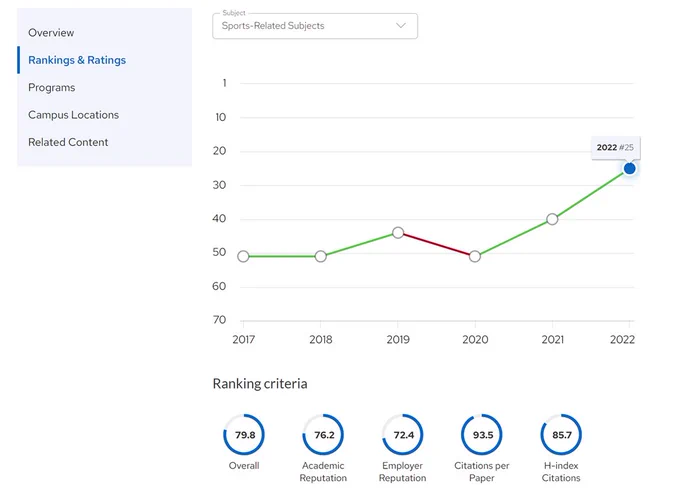The image size is (680, 504).
Task: Click the H-index Citations 85.7 ring
Action: click(x=561, y=435)
